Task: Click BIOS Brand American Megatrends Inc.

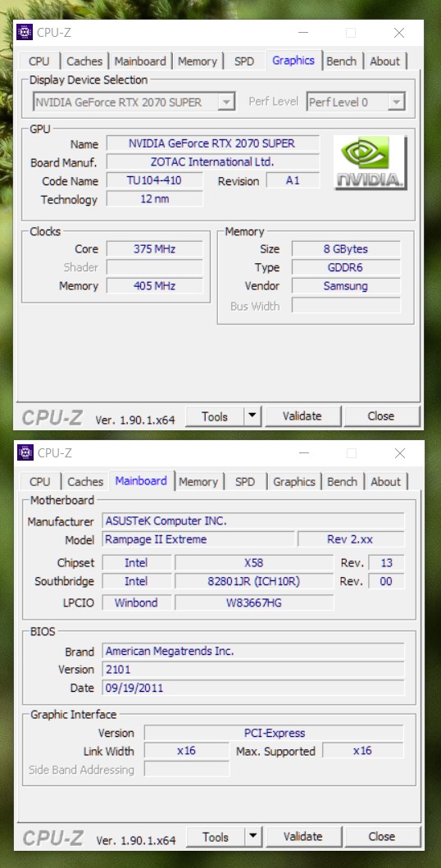Action: coord(253,651)
